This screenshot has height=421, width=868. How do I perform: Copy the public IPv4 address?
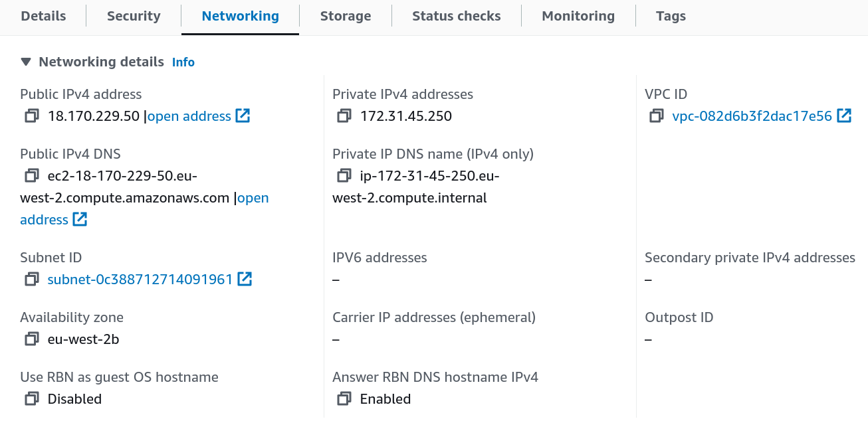(x=30, y=116)
